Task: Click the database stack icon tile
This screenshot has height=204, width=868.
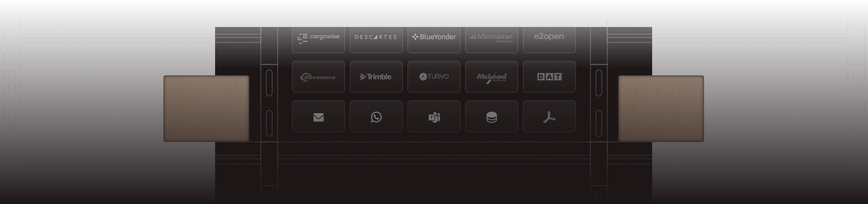Action: pos(492,116)
